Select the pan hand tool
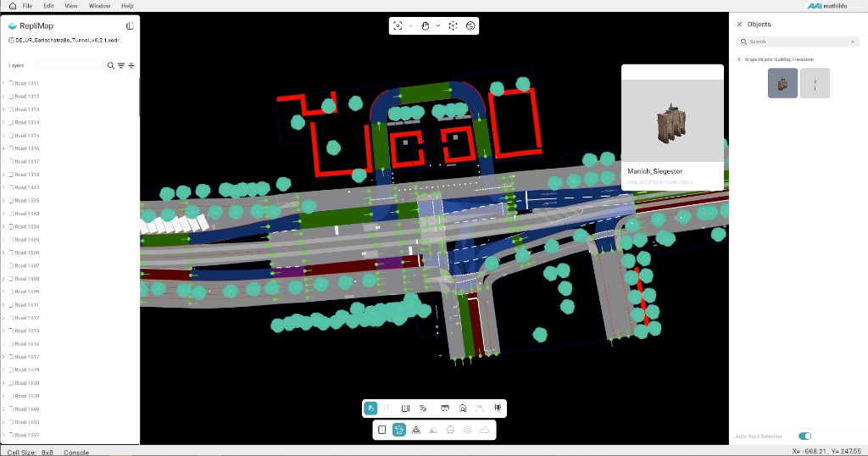This screenshot has width=868, height=456. click(426, 26)
